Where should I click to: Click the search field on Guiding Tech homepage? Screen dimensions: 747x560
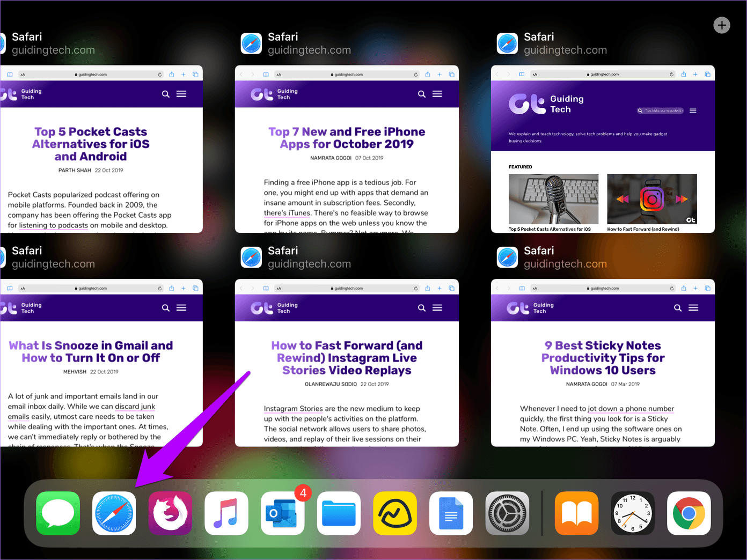click(660, 110)
